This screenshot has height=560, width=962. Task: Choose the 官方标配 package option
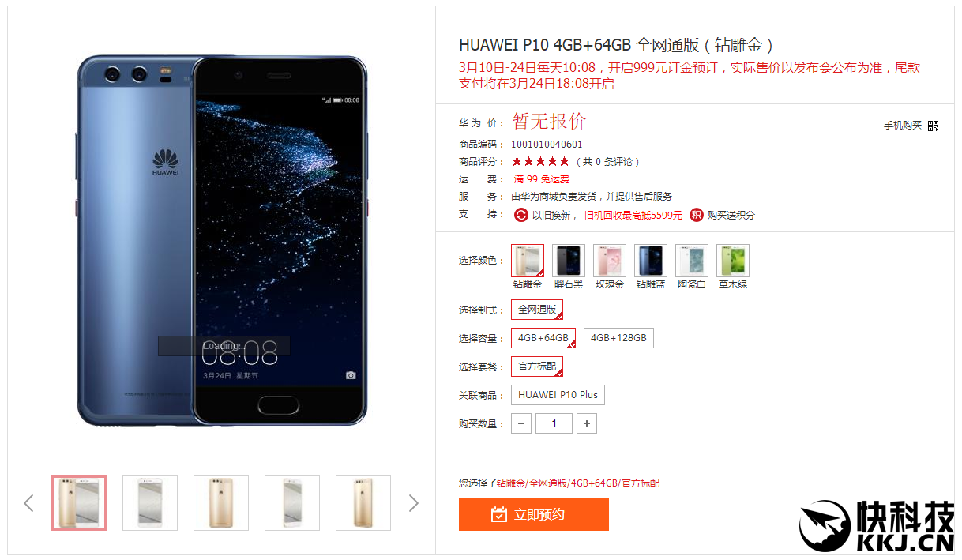click(x=537, y=366)
